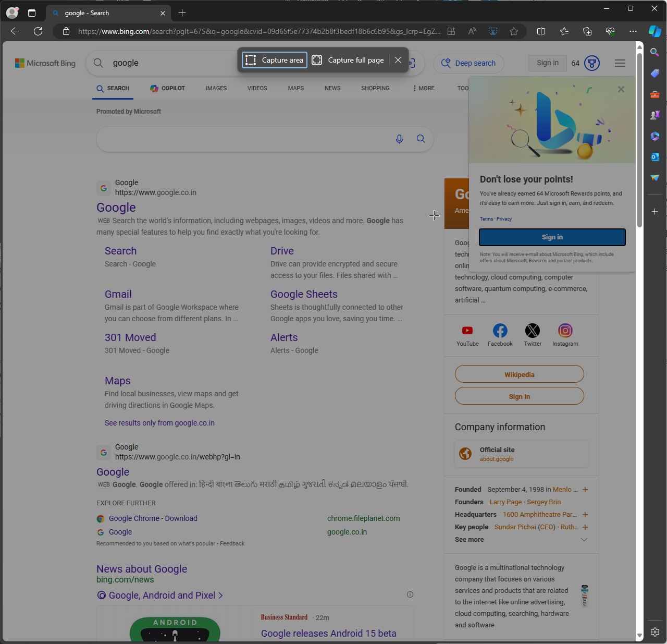Switch to the MAPS tab
667x644 pixels.
296,88
